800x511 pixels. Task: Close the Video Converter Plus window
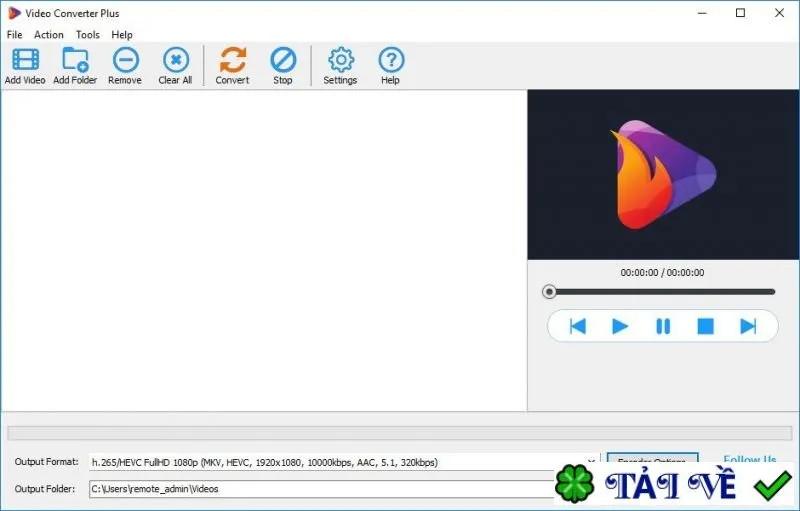[779, 13]
